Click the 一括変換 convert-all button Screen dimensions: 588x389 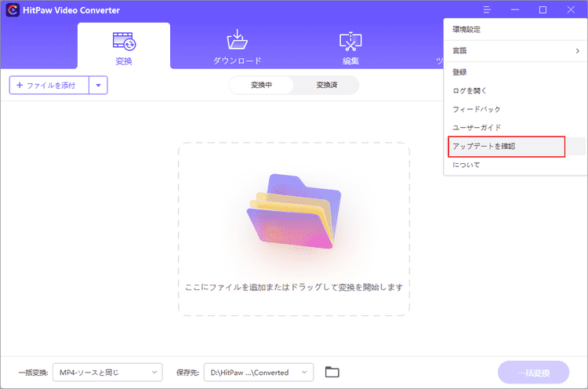[x=533, y=373]
